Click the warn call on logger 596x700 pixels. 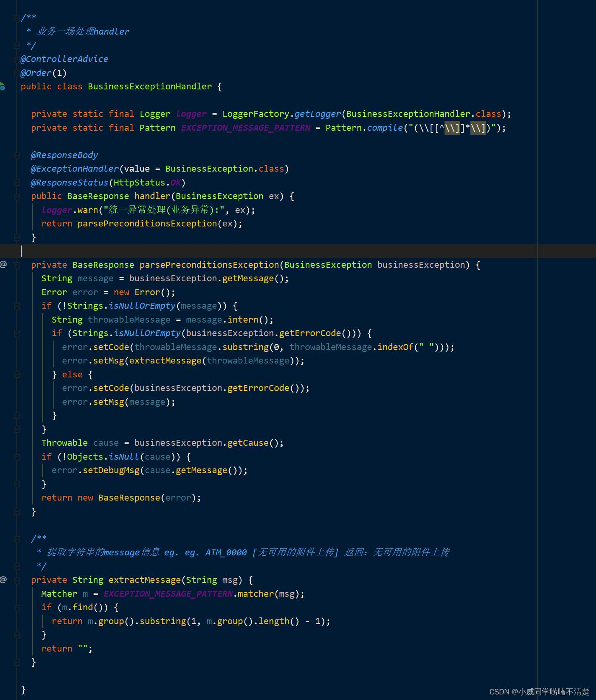[87, 210]
